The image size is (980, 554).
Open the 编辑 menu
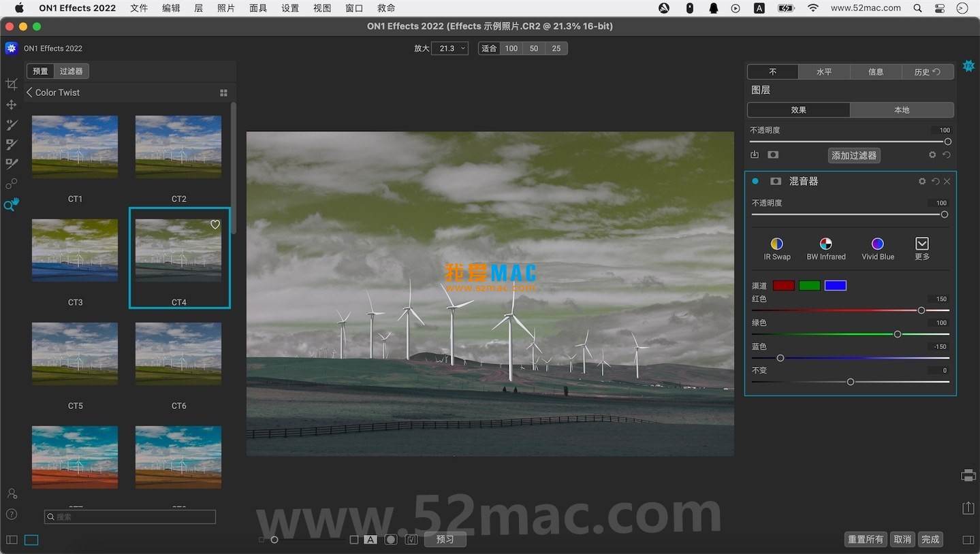(x=172, y=8)
